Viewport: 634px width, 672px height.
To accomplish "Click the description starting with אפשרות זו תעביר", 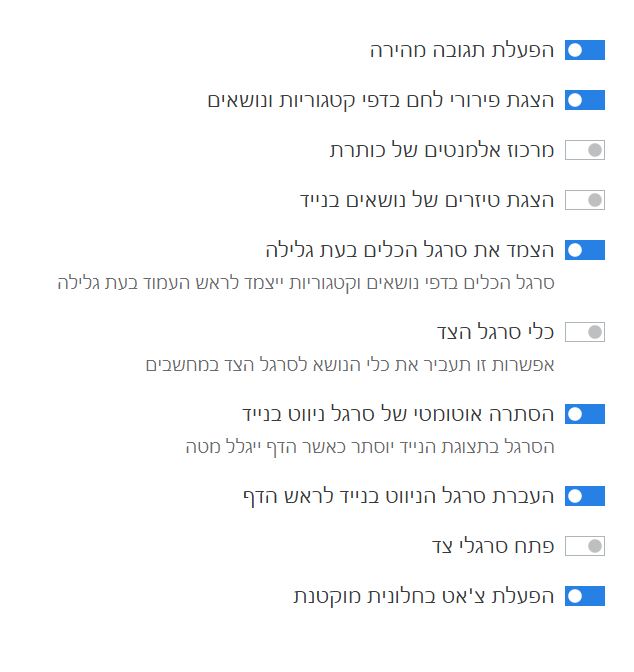I will [x=348, y=364].
